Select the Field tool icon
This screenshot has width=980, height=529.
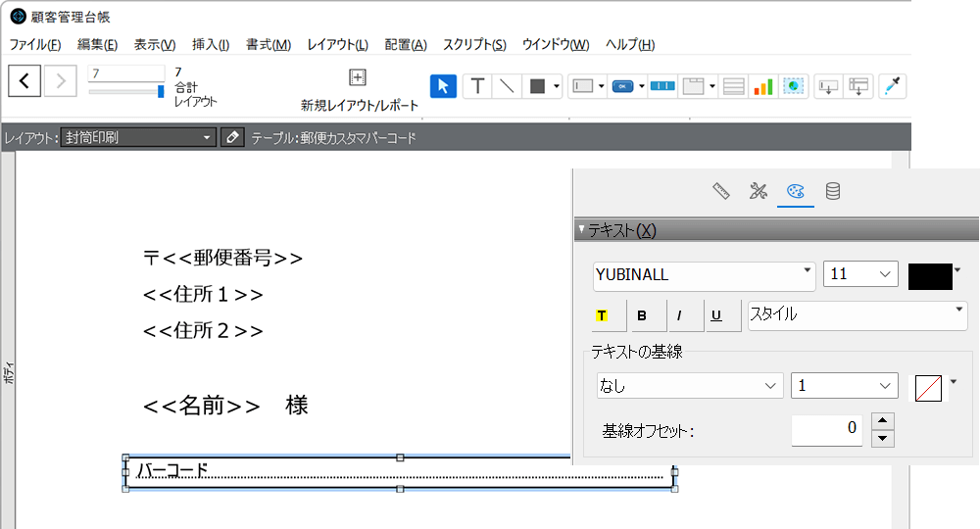click(x=828, y=86)
